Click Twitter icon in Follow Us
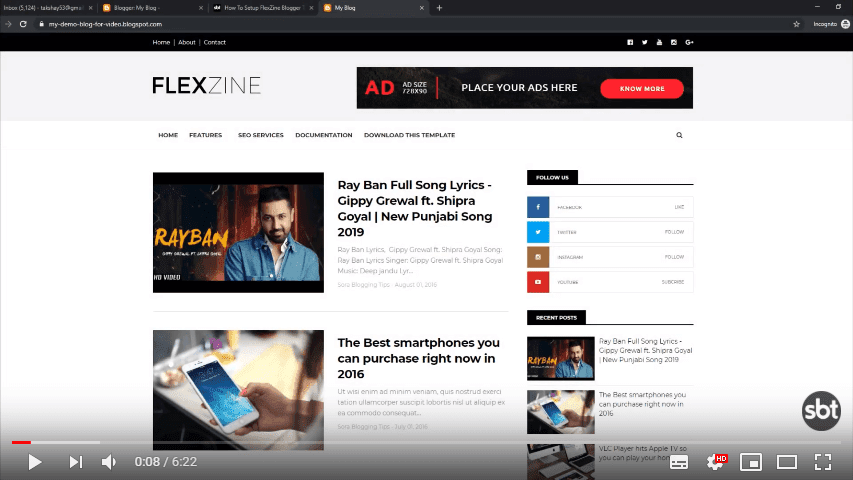Screen dimensions: 853x480 (x=538, y=232)
